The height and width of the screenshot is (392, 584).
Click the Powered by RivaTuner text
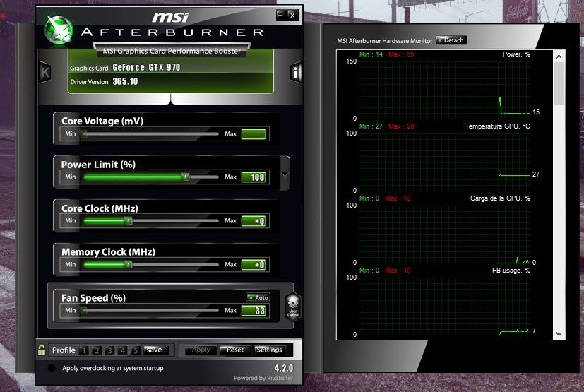[x=263, y=378]
